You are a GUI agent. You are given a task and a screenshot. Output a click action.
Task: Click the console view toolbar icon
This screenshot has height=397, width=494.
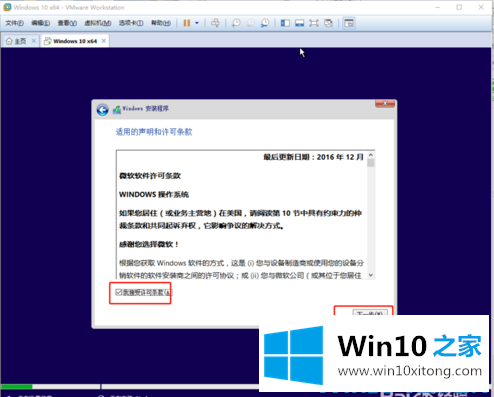[349, 23]
